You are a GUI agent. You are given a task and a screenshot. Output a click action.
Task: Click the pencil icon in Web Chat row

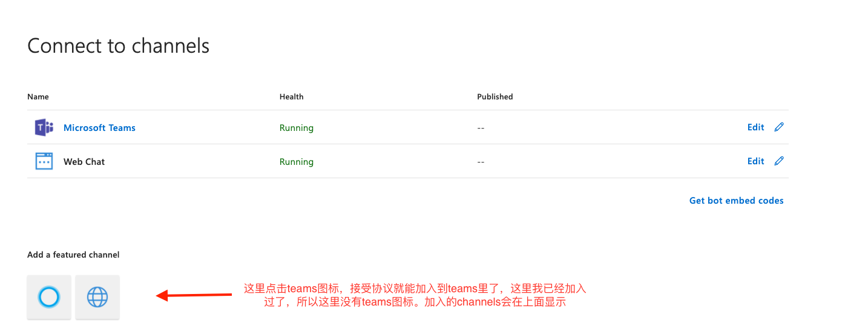[x=779, y=161]
